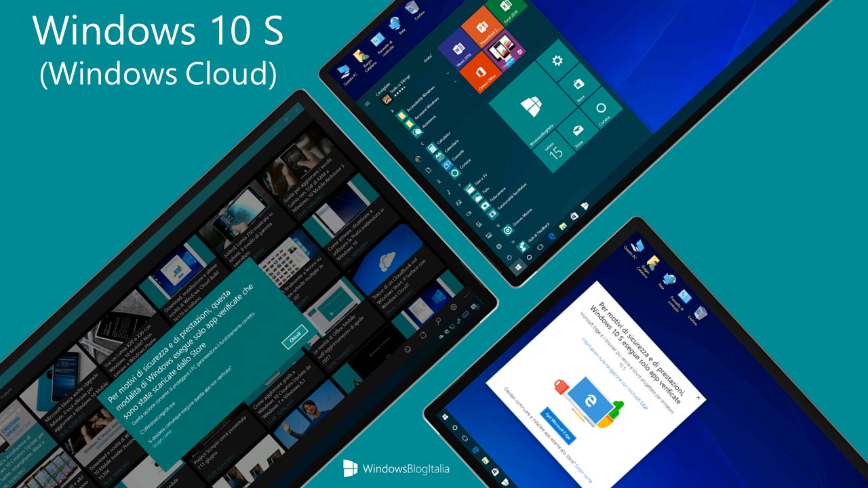Click search magnifier in news app toolbar

coord(437,320)
